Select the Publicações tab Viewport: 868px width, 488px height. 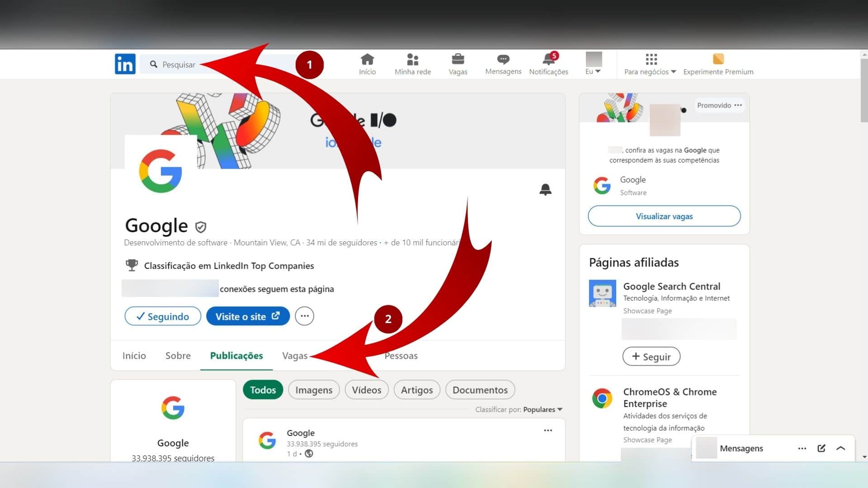click(x=236, y=356)
